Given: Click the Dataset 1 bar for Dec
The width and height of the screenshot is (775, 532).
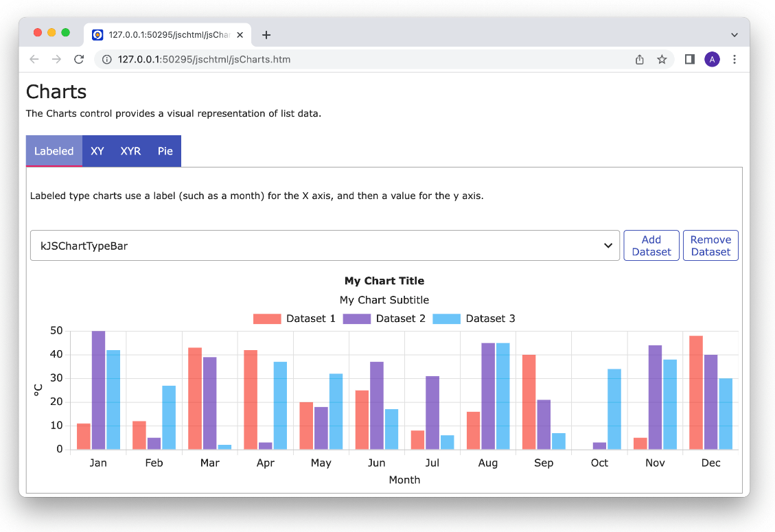Looking at the screenshot, I should point(696,393).
